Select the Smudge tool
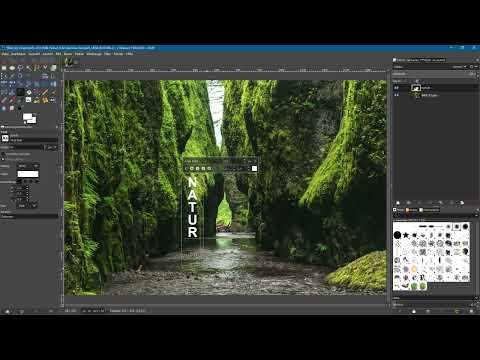The image size is (480, 360). pyautogui.click(x=12, y=108)
